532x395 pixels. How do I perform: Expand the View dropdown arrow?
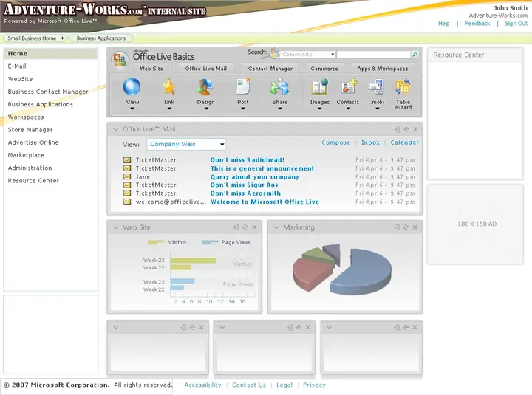[132, 109]
